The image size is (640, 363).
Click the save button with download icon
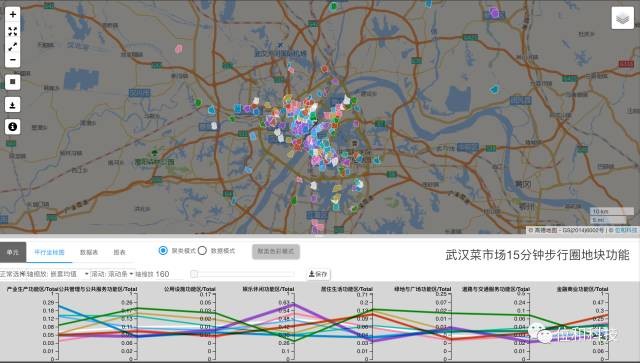click(318, 274)
